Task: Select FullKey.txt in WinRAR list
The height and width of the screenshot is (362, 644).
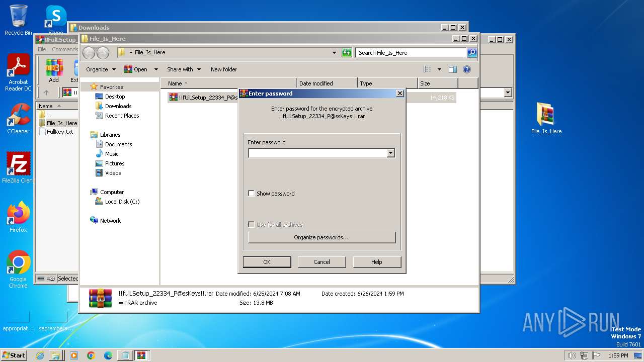Action: [56, 132]
